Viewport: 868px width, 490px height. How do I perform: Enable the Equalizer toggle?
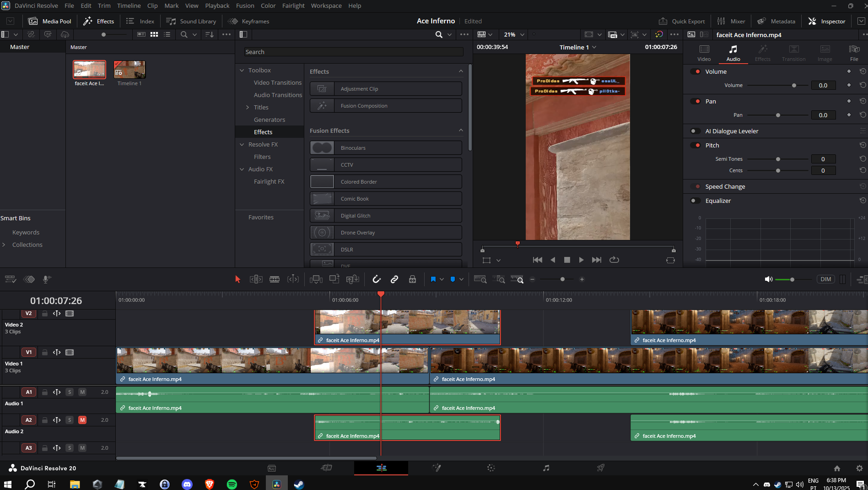click(695, 201)
